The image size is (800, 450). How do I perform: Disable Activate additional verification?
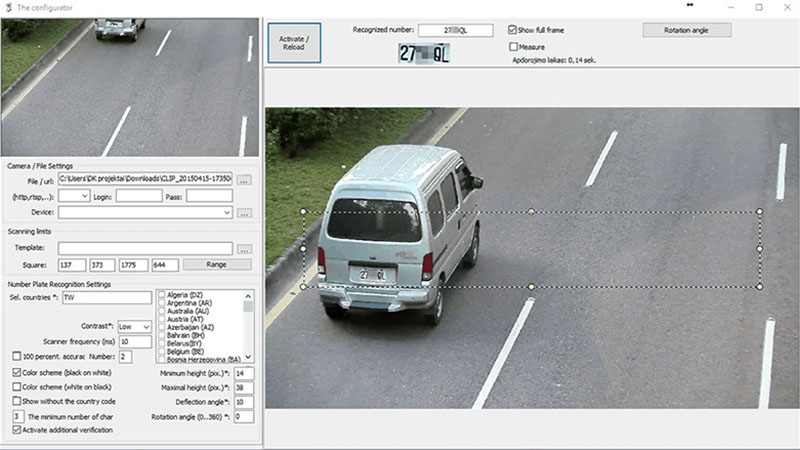[x=16, y=429]
